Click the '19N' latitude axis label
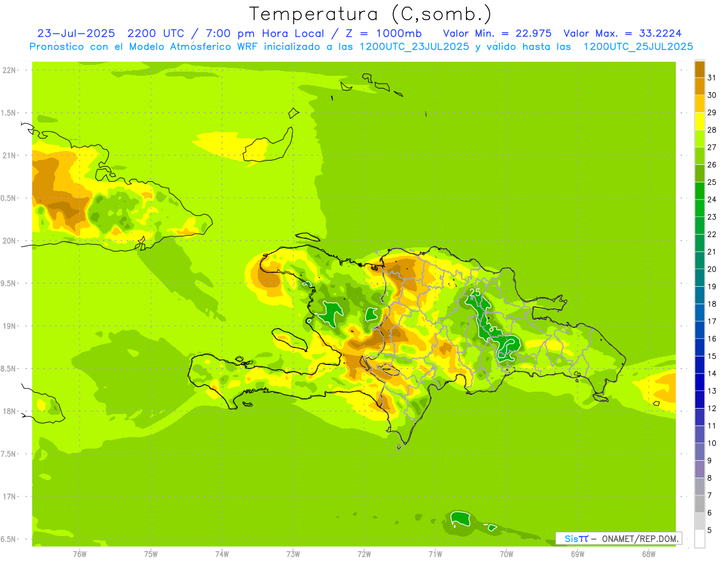The width and height of the screenshot is (728, 562). click(9, 326)
